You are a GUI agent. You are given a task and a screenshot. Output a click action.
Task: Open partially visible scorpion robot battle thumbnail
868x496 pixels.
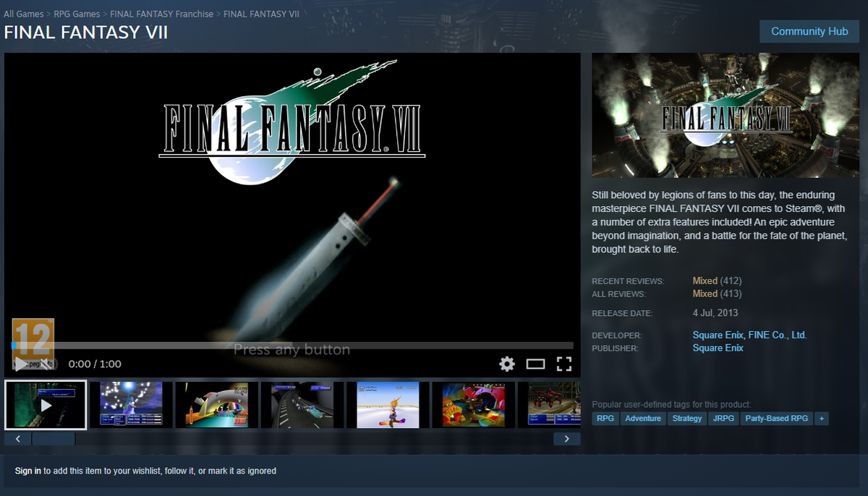pos(549,405)
